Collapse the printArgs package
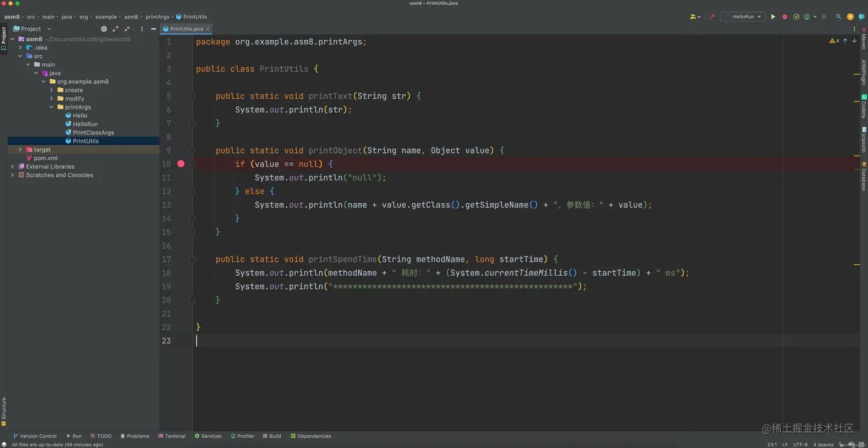This screenshot has width=868, height=448. (x=52, y=107)
